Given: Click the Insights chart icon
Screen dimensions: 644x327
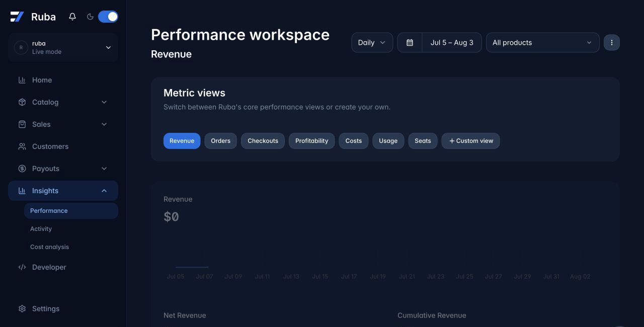Looking at the screenshot, I should coord(22,191).
